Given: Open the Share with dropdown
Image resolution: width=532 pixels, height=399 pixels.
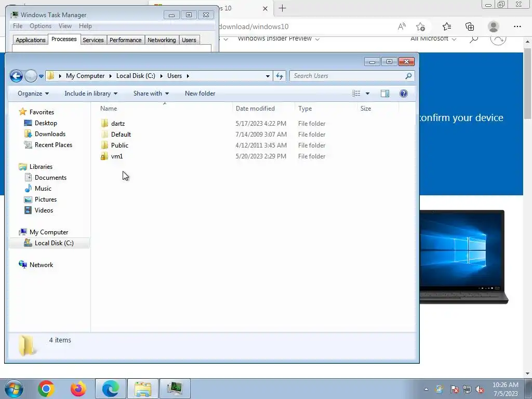Looking at the screenshot, I should point(151,94).
